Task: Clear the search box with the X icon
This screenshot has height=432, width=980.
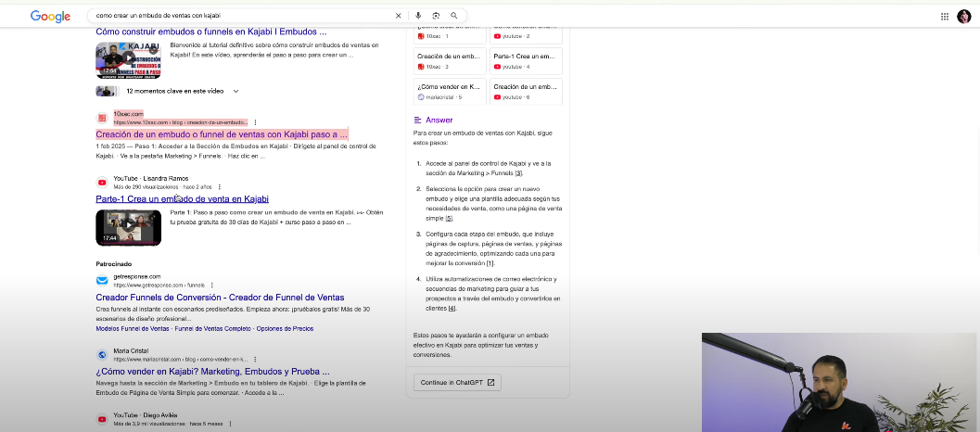Action: coord(399,16)
